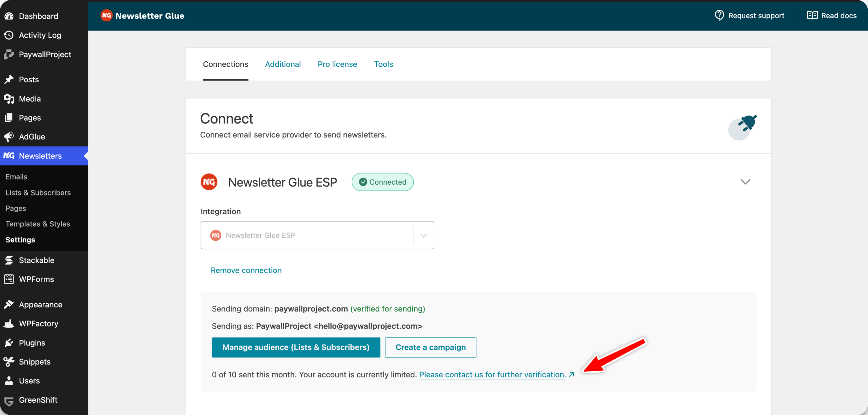Click the PaywallProject sidebar icon
The height and width of the screenshot is (415, 868).
[9, 54]
